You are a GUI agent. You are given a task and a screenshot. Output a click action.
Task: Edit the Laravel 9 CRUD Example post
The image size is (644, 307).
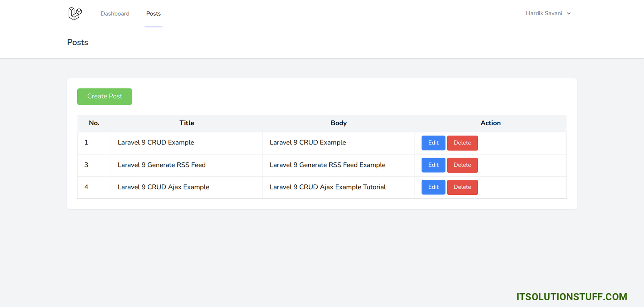point(433,143)
